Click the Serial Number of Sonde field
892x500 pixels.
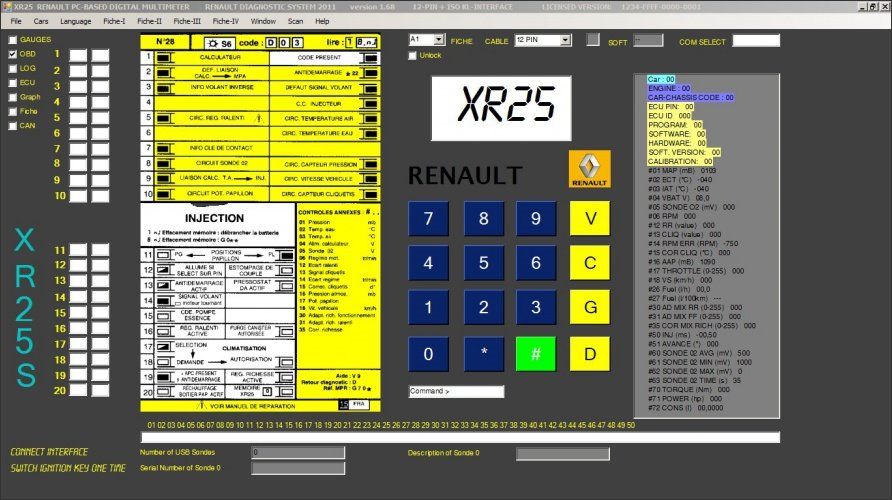tap(298, 468)
